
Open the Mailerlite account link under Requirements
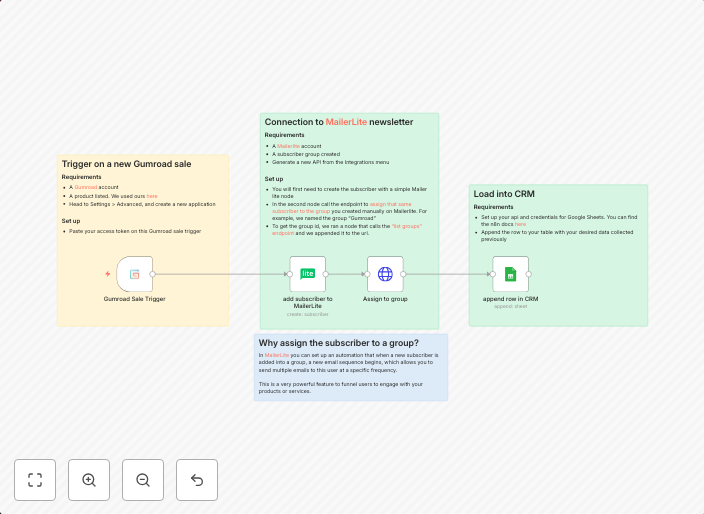(288, 146)
